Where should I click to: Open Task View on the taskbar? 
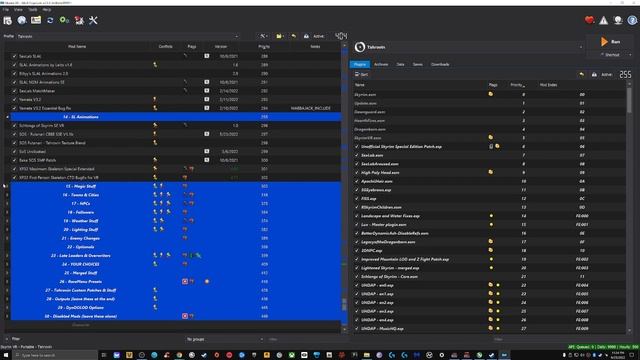click(104, 355)
